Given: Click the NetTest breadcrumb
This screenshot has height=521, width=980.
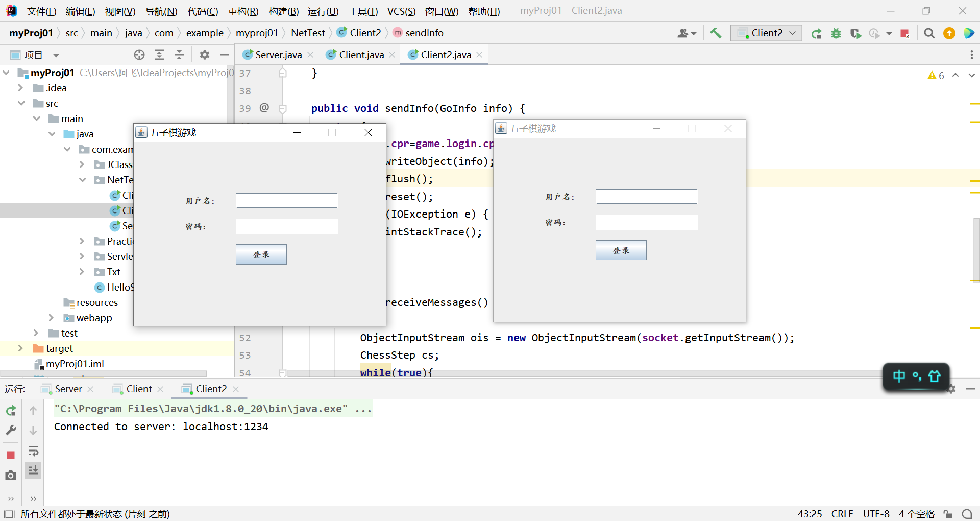Looking at the screenshot, I should tap(308, 33).
